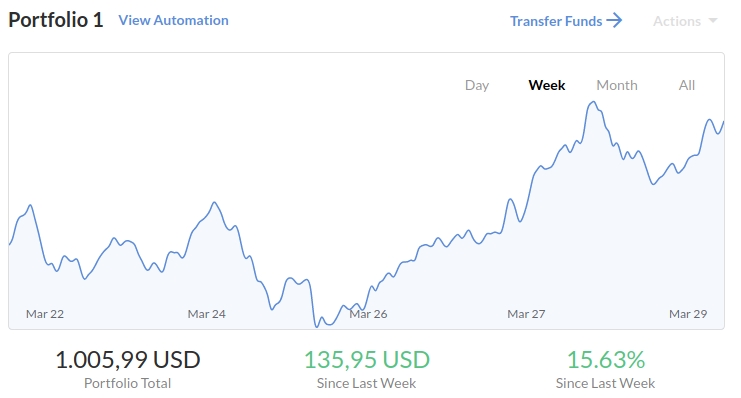Switch chart range to Day

pos(477,86)
